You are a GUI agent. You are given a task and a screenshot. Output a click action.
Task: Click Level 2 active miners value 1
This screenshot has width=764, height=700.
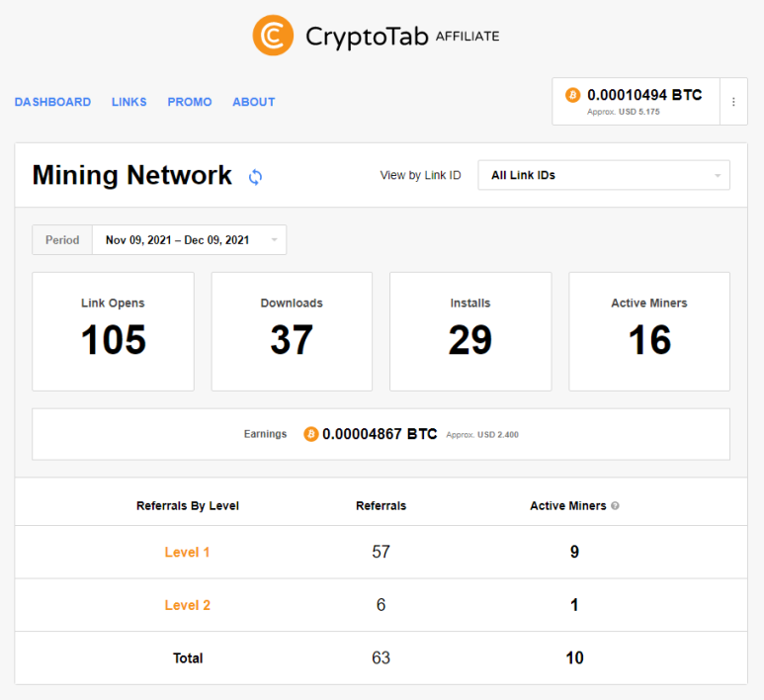point(574,605)
